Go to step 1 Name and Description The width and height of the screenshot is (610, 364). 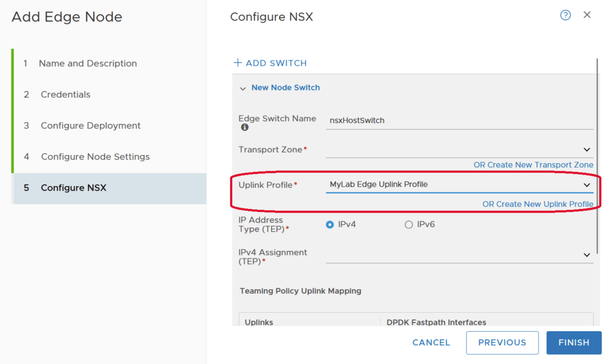coord(88,63)
